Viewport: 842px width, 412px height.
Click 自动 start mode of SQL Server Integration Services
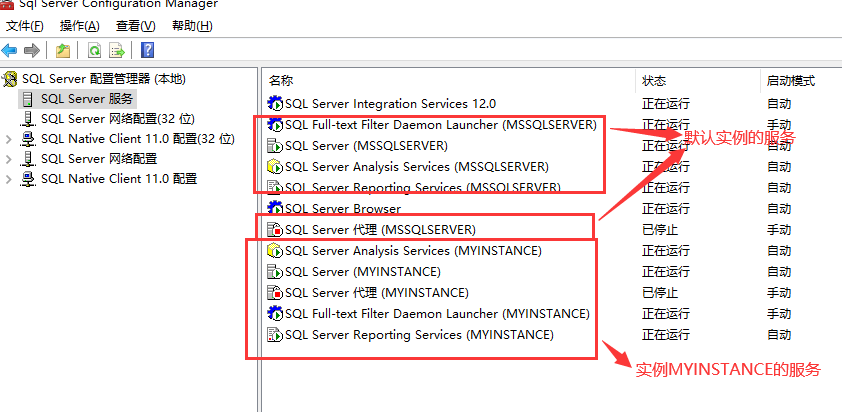(x=779, y=103)
